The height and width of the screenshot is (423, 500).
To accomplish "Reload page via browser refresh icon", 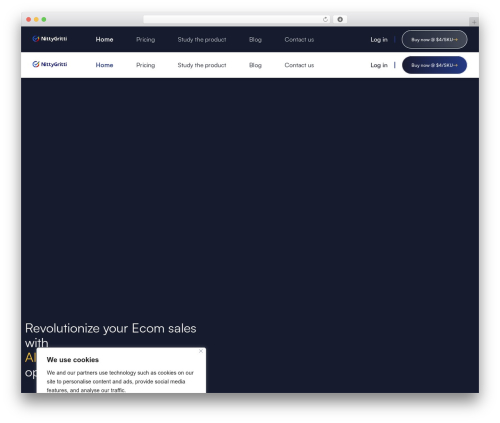I will [325, 19].
